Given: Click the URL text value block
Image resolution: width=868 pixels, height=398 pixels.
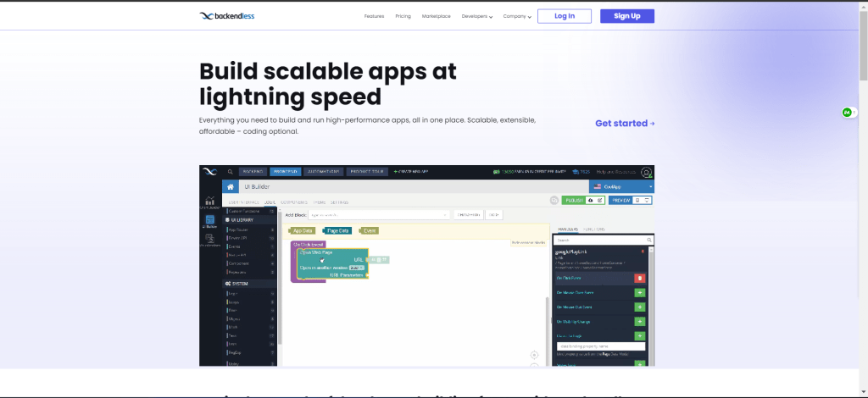Looking at the screenshot, I should click(x=380, y=259).
